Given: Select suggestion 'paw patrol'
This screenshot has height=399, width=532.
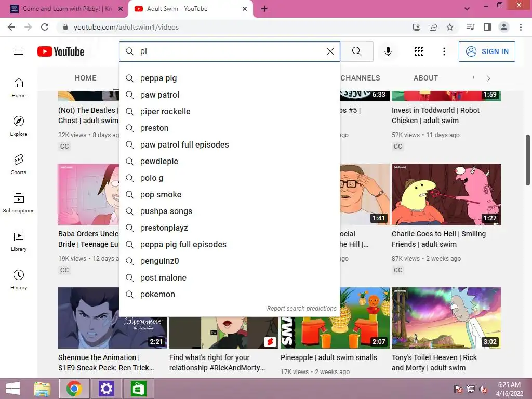Looking at the screenshot, I should click(x=230, y=95).
